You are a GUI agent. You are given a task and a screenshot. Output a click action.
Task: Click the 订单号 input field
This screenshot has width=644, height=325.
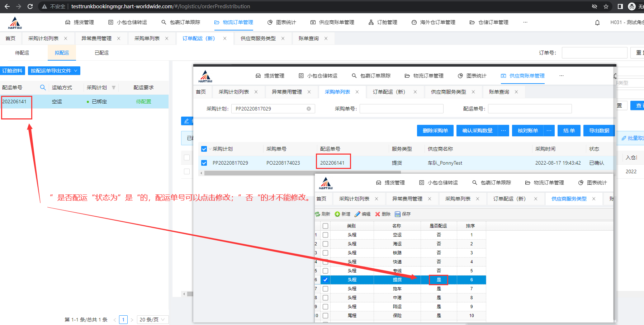594,53
